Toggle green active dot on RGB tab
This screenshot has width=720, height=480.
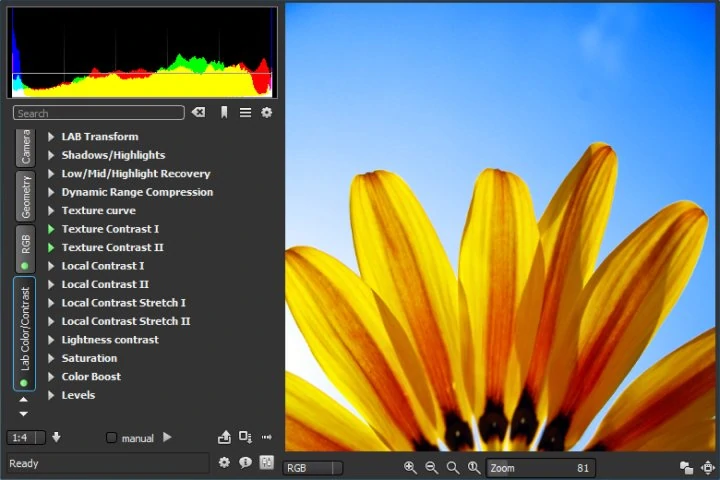pos(25,265)
